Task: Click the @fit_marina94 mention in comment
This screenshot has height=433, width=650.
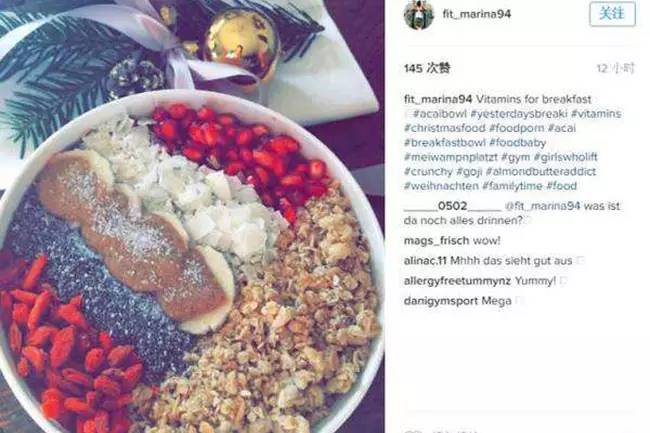Action: [542, 206]
